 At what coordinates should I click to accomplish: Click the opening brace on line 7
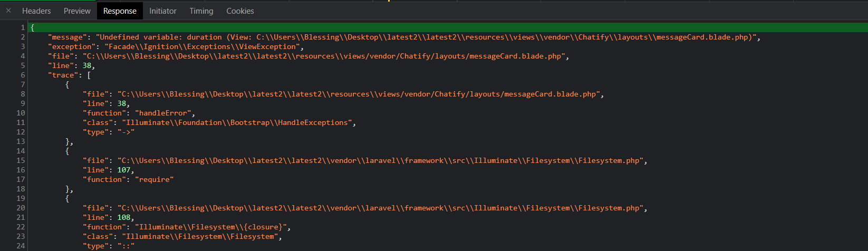pyautogui.click(x=67, y=84)
